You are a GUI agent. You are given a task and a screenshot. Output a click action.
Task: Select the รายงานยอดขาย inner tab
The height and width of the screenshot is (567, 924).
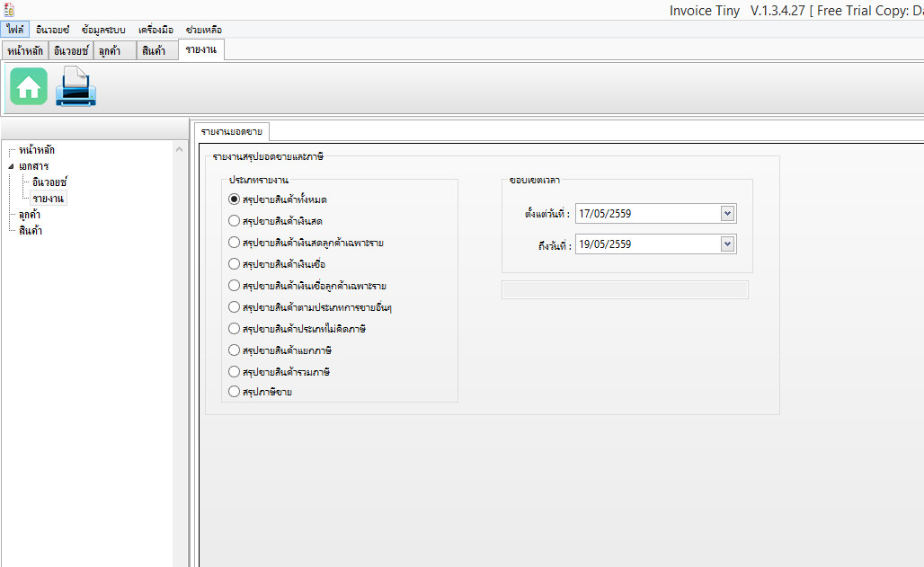coord(232,131)
